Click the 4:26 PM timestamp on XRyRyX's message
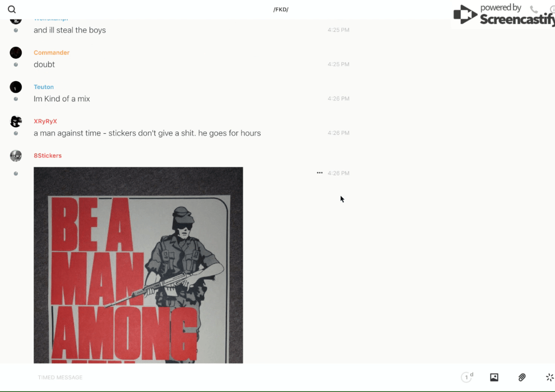This screenshot has width=555, height=392. click(x=339, y=133)
